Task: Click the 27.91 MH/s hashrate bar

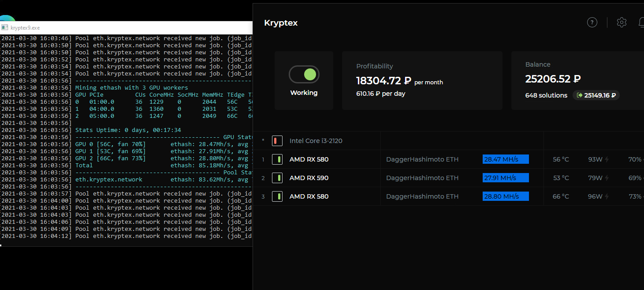Action: coord(506,178)
